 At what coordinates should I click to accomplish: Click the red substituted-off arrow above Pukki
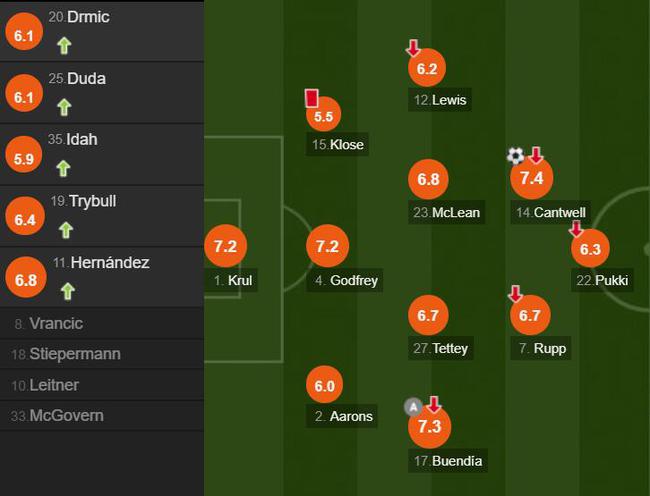pyautogui.click(x=576, y=229)
